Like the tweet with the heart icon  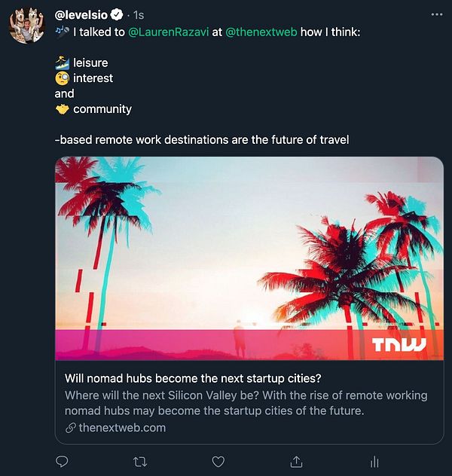click(218, 461)
